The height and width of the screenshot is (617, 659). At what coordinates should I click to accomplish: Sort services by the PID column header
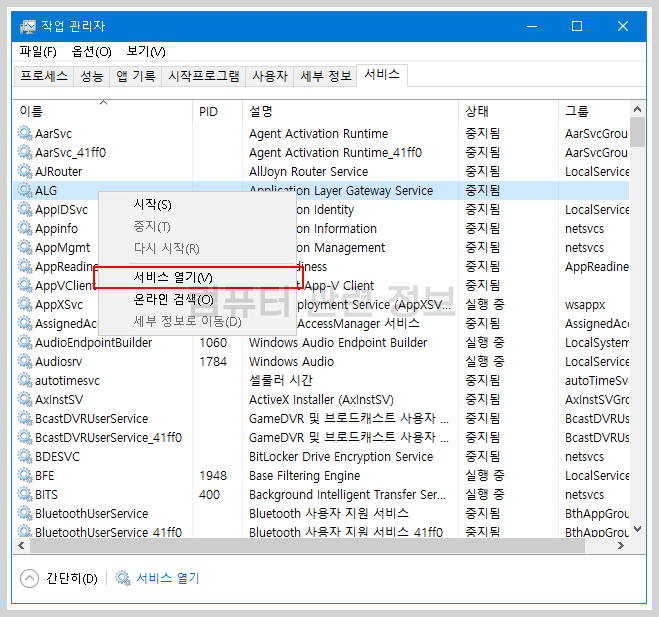tap(217, 111)
